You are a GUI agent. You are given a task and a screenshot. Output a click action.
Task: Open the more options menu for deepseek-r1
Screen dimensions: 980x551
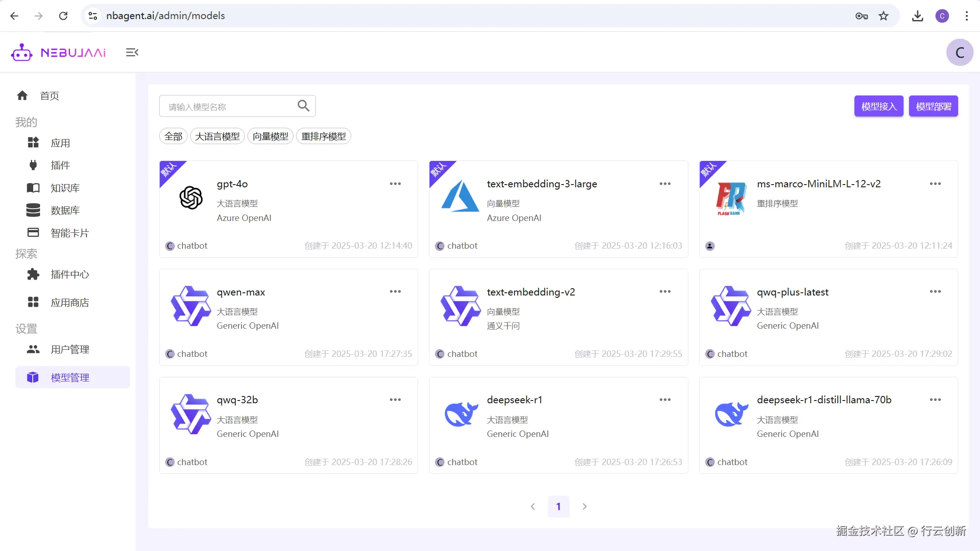pos(665,400)
